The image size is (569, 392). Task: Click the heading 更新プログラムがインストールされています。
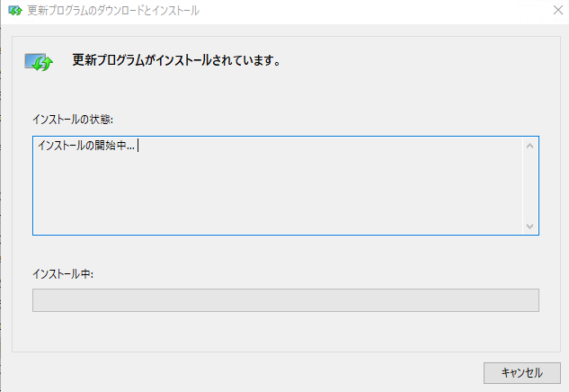pos(176,60)
